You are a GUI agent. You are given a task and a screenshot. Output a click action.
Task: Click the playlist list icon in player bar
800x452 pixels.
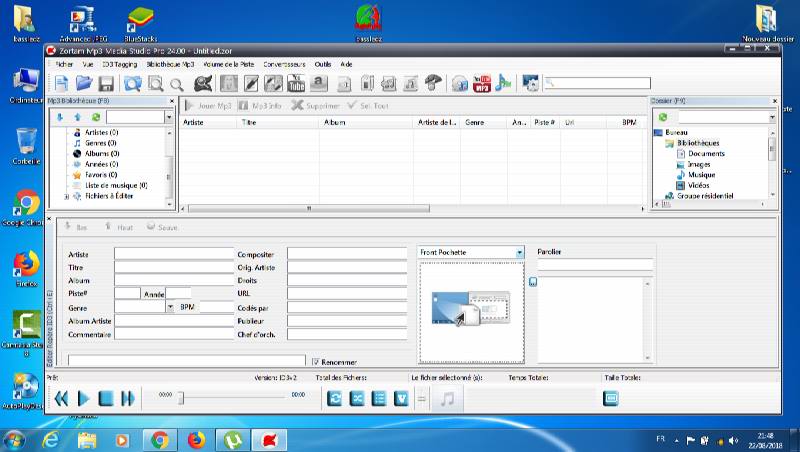[x=379, y=398]
